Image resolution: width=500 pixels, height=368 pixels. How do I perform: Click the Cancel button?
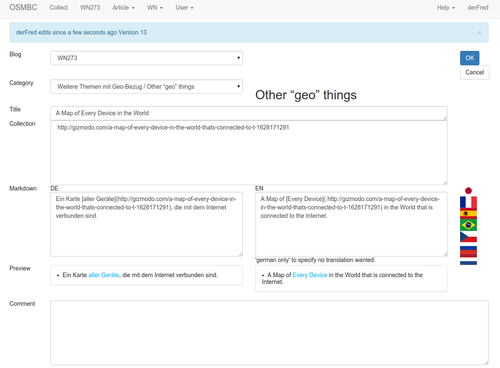475,72
